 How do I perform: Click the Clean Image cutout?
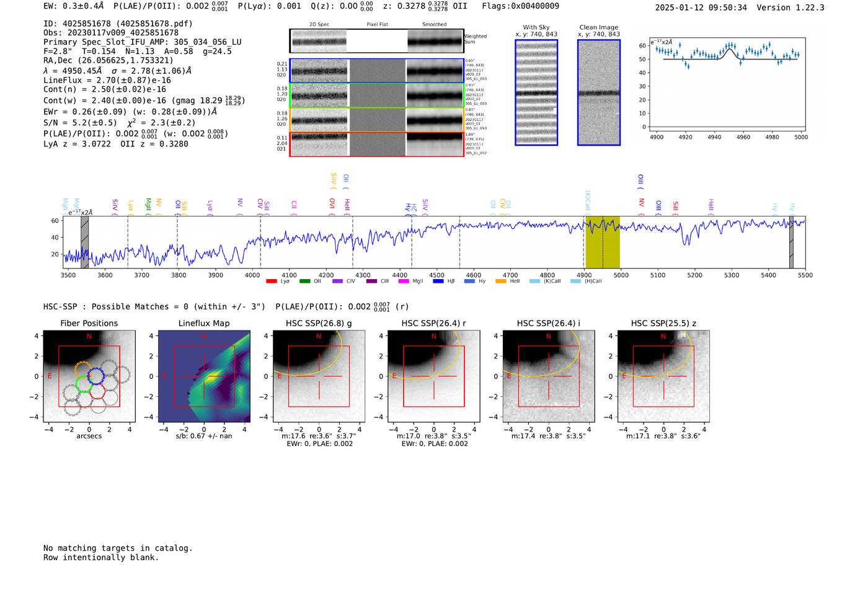[x=599, y=92]
